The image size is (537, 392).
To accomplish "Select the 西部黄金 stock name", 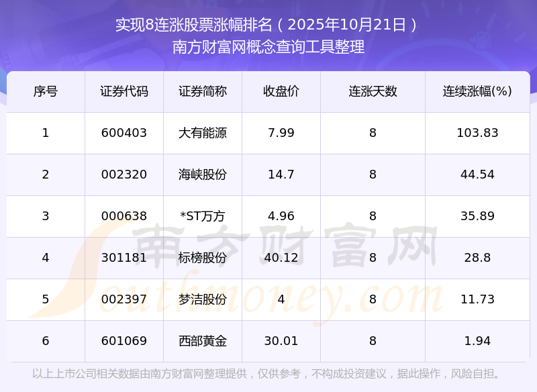I will 203,341.
